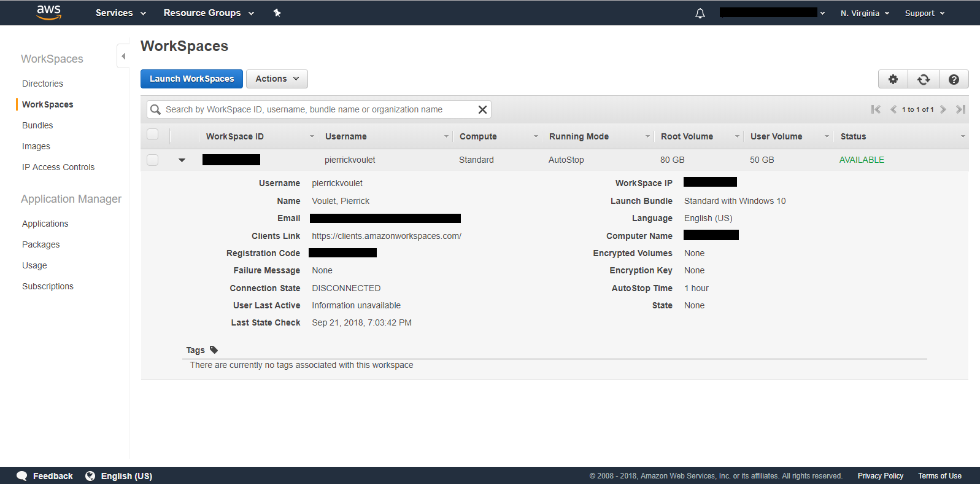
Task: Open the Feedback link
Action: 53,476
